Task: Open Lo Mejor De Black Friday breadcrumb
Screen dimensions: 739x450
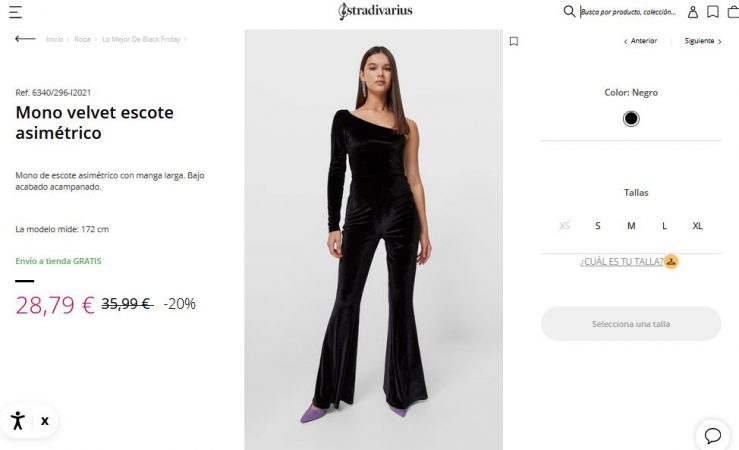Action: pos(141,39)
